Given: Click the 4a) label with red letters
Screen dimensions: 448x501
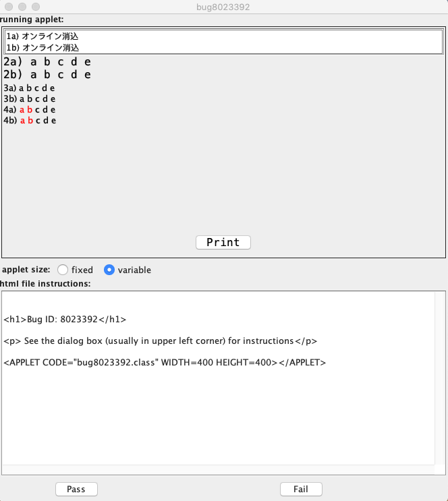Looking at the screenshot, I should click(30, 110).
